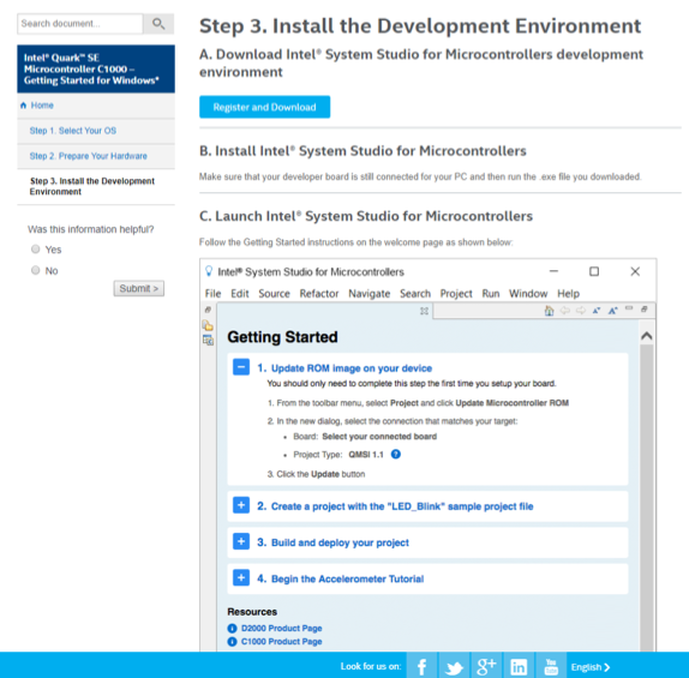Open the Twitter icon in the footer
689x678 pixels.
(454, 666)
